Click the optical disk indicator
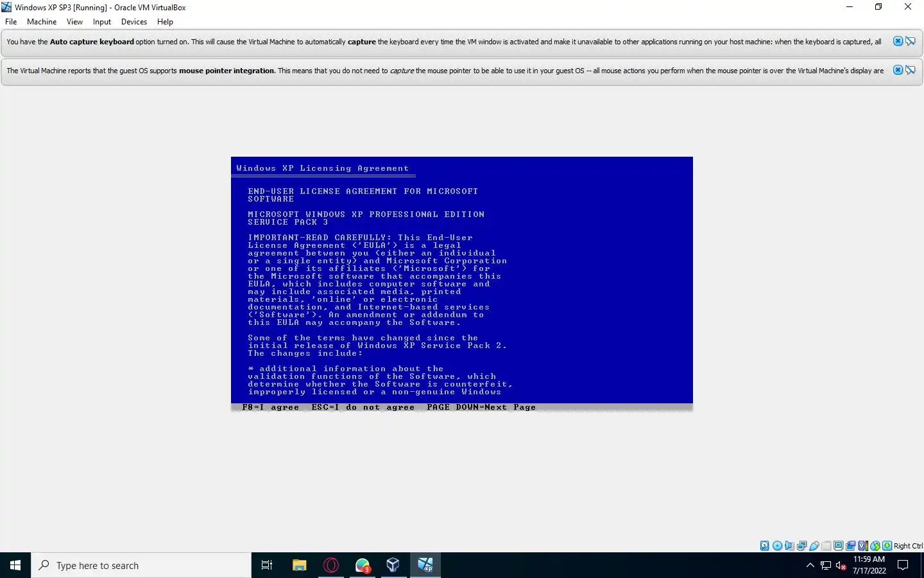The width and height of the screenshot is (924, 578). coord(777,546)
